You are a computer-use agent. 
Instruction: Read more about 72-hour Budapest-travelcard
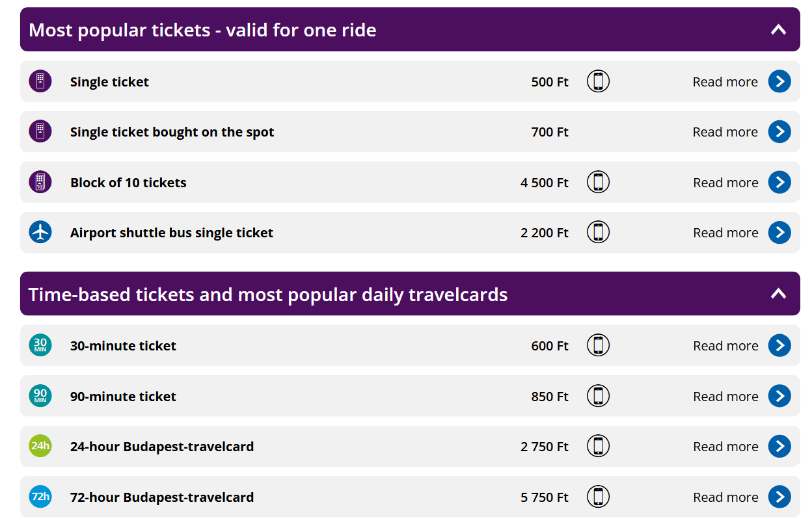click(x=725, y=497)
